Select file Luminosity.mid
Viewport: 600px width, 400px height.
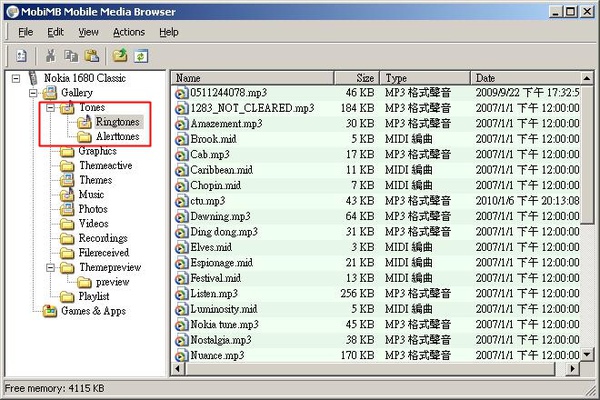point(223,309)
